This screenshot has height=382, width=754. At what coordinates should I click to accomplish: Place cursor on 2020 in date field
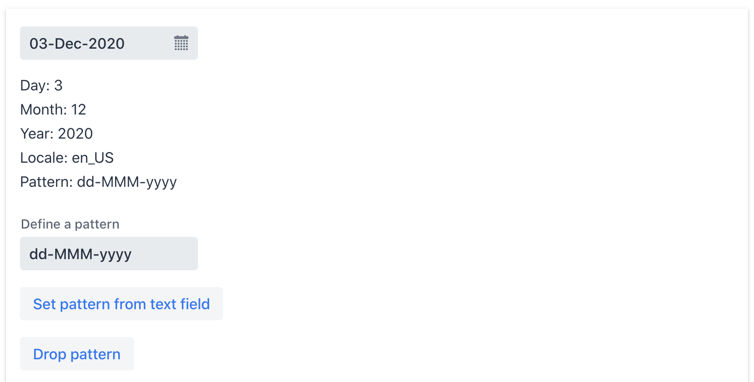pyautogui.click(x=107, y=43)
